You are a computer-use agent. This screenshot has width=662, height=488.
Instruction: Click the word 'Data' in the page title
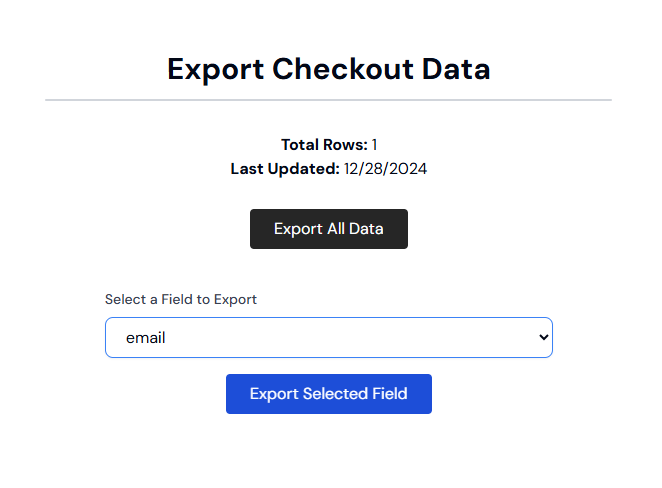[x=456, y=69]
